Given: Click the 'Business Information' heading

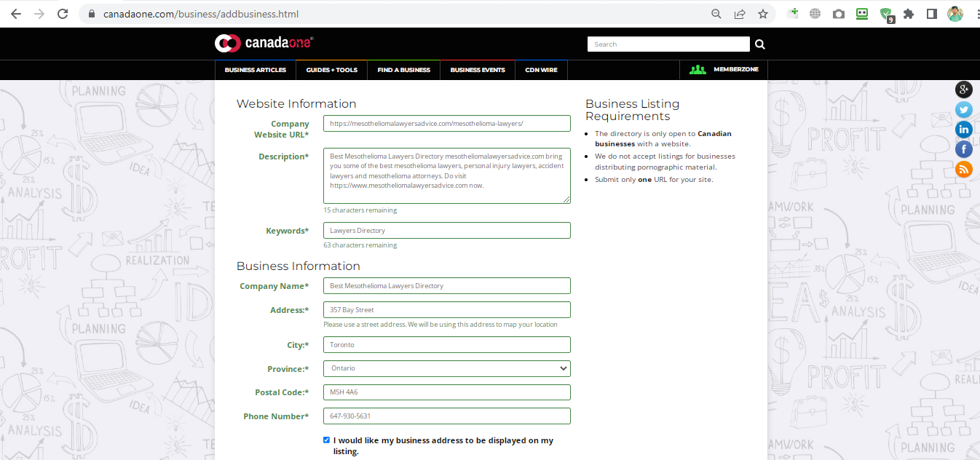Looking at the screenshot, I should 299,266.
